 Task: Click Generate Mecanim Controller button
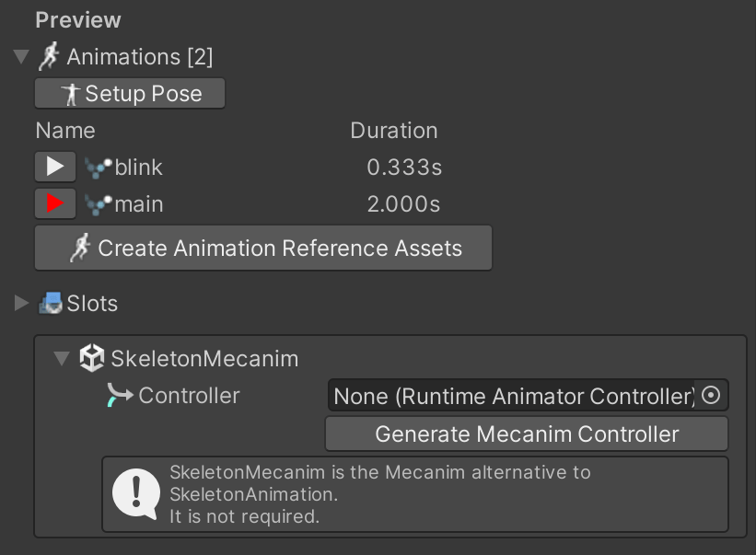point(527,434)
